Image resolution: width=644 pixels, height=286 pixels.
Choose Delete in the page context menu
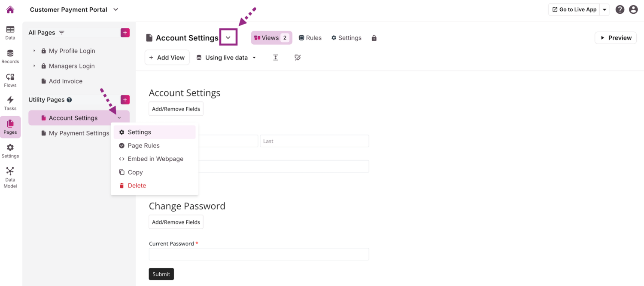137,185
